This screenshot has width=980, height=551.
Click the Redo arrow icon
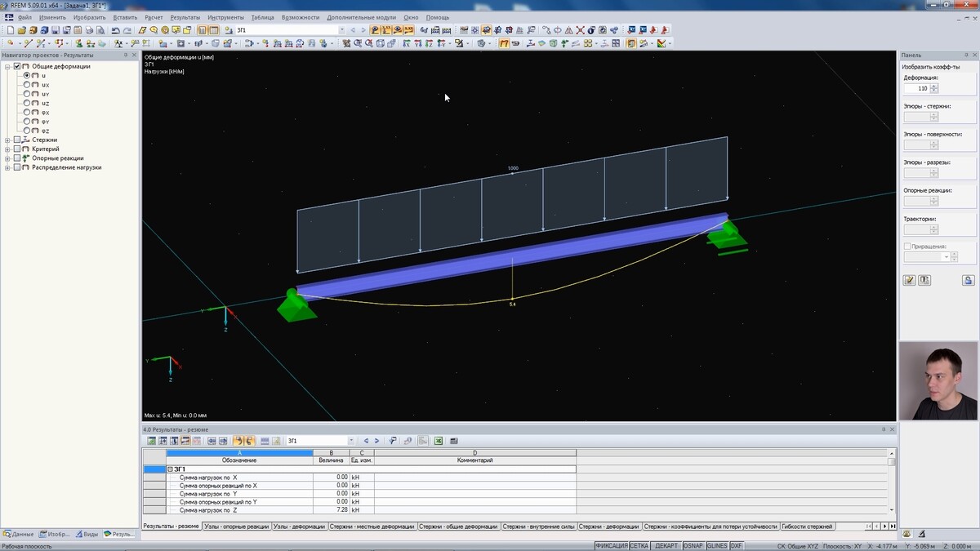(x=127, y=30)
